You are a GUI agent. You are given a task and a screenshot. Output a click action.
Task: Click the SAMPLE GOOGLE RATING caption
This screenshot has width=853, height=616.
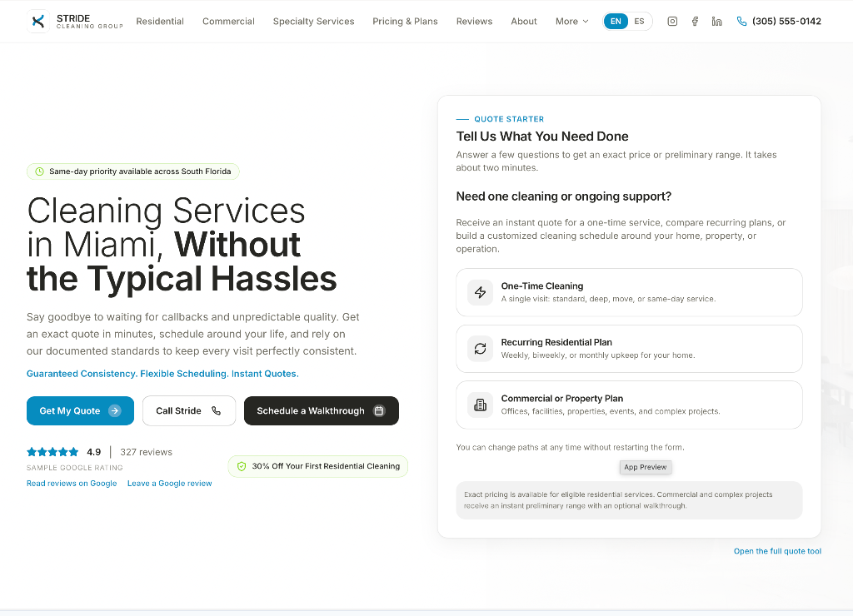[74, 468]
